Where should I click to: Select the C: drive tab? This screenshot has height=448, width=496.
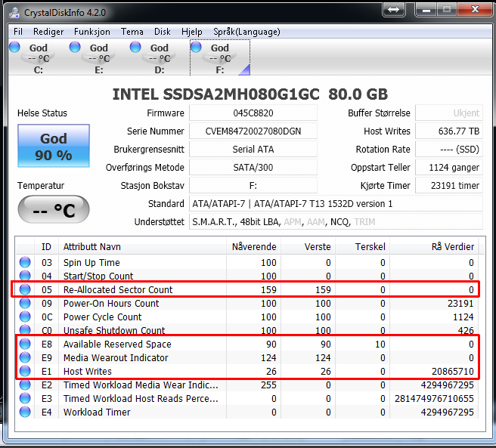39,58
